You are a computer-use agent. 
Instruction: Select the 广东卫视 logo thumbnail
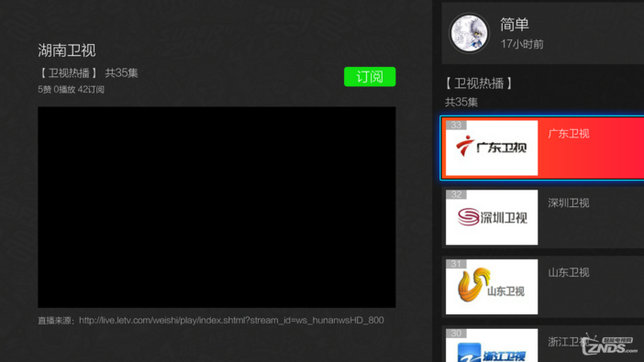pos(492,148)
